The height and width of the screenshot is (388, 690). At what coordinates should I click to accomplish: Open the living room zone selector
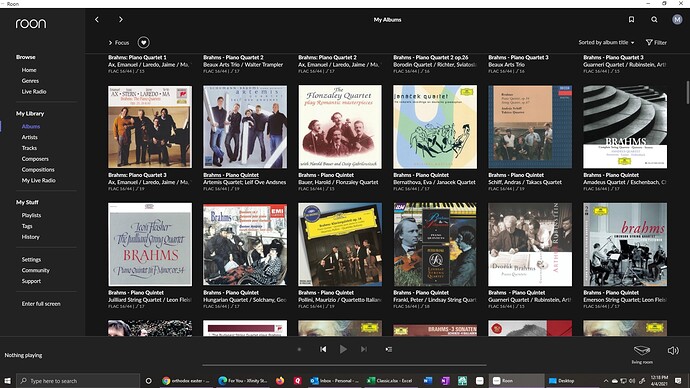pos(642,354)
